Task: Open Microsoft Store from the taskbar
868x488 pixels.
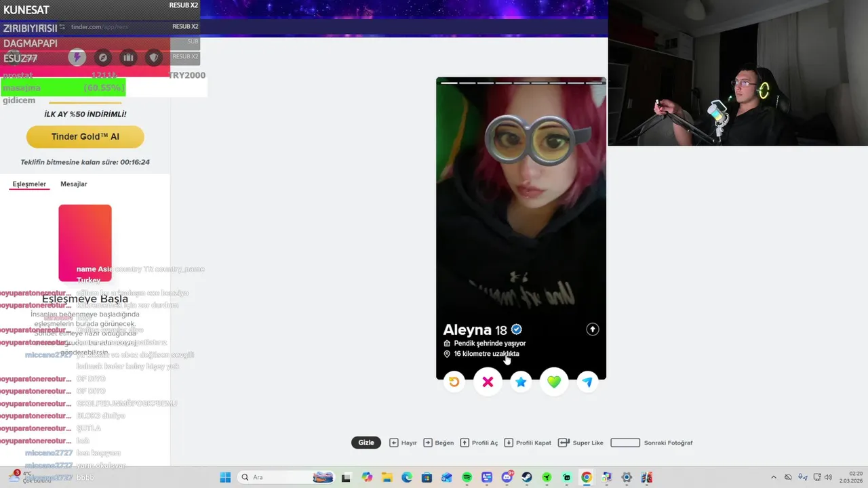Action: coord(427,477)
